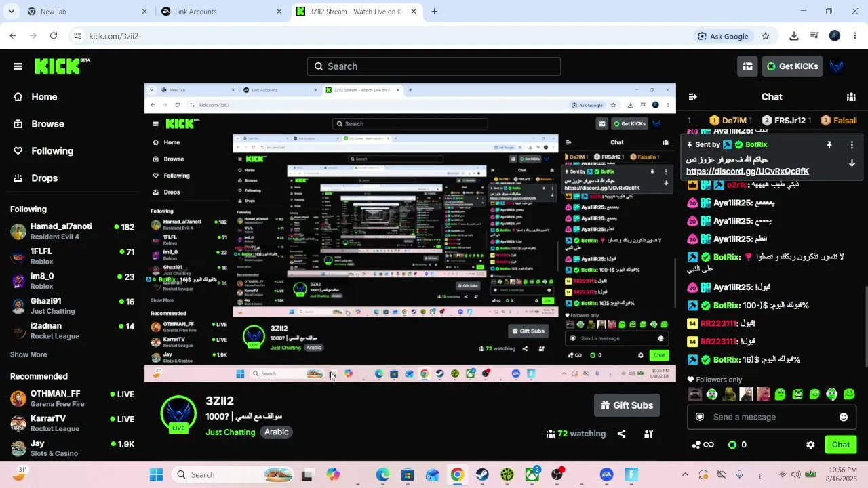Open the im8_0 channel in Following
The image size is (868, 488).
pos(72,281)
